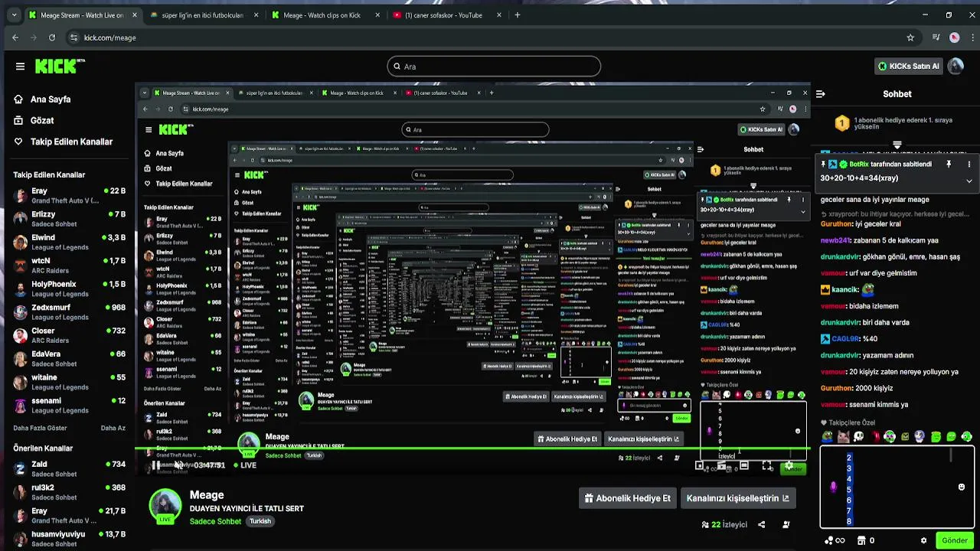Expand Daha Fazla Göster in followed channels

coord(40,428)
